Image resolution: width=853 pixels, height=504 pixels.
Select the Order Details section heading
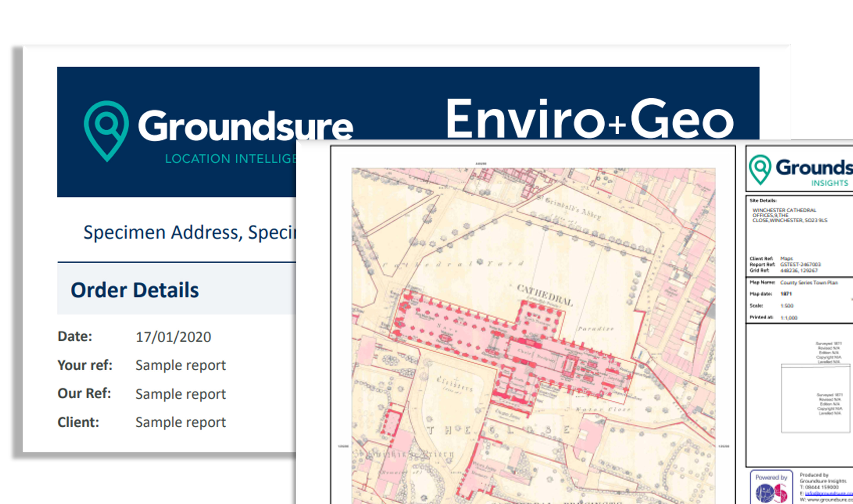pos(135,290)
